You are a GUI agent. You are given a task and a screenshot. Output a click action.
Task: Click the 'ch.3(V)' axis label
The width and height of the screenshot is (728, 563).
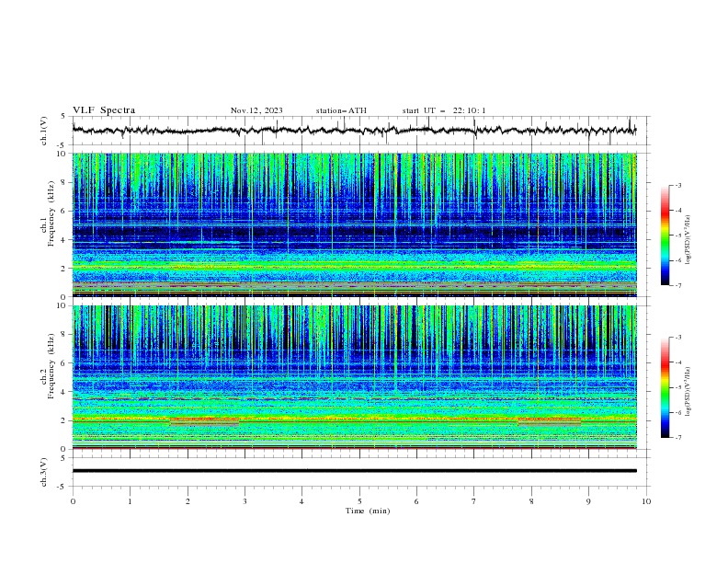[x=44, y=472]
